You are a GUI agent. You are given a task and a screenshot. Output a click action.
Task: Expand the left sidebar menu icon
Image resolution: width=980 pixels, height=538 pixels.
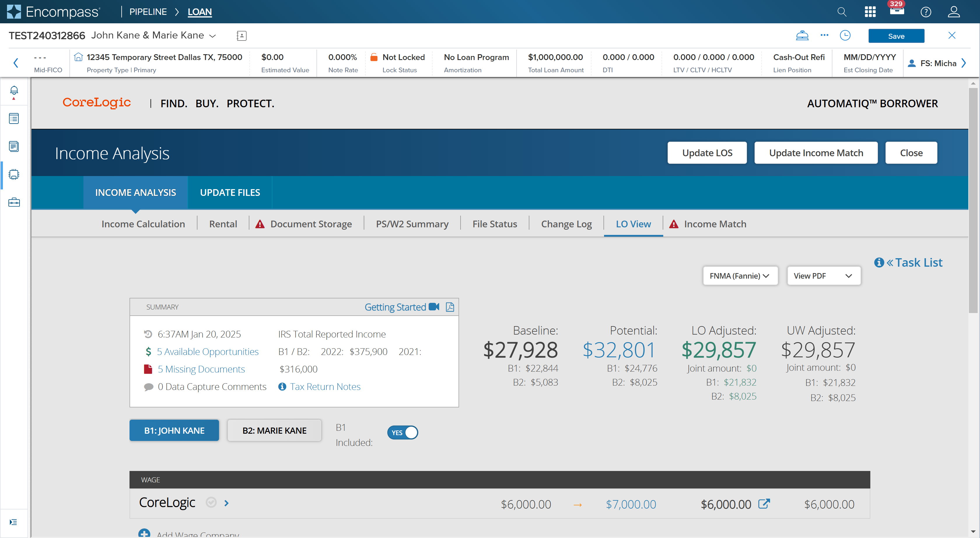[13, 522]
